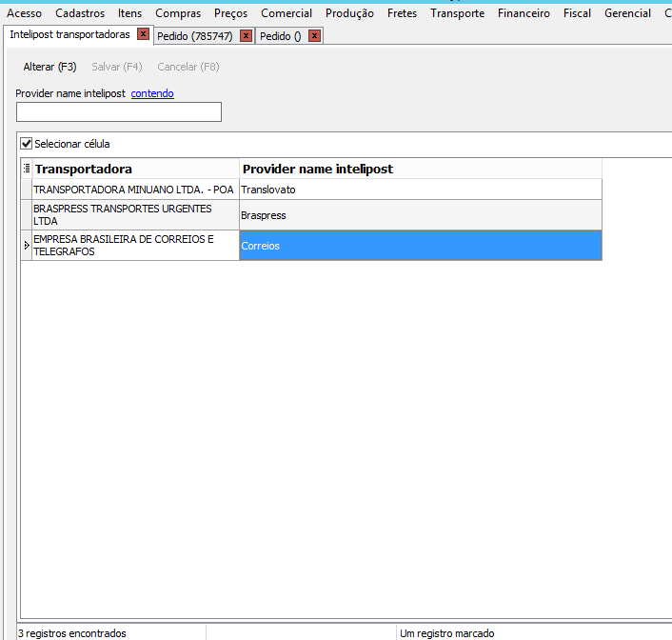Open the Itens menu

[x=129, y=13]
